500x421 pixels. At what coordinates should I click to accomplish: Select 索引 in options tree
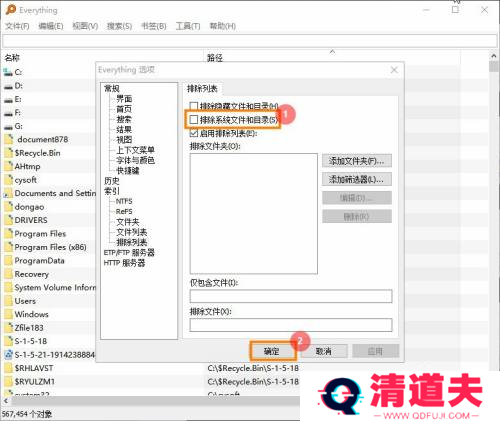[112, 191]
